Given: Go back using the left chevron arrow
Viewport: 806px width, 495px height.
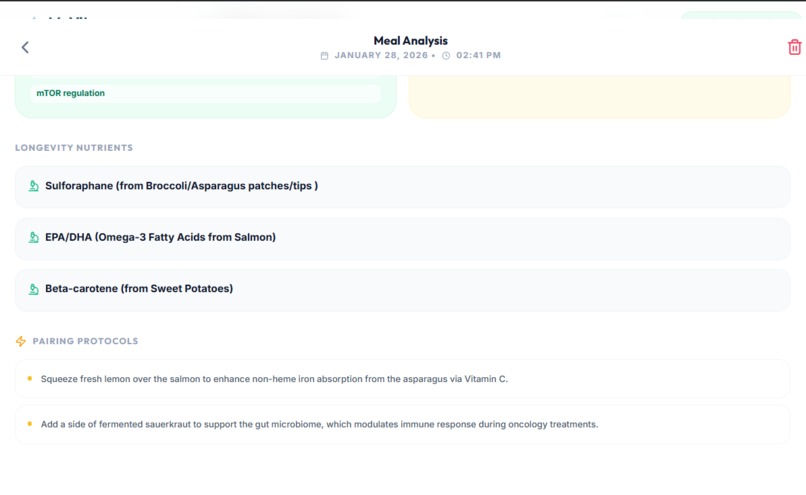Looking at the screenshot, I should click(x=25, y=47).
